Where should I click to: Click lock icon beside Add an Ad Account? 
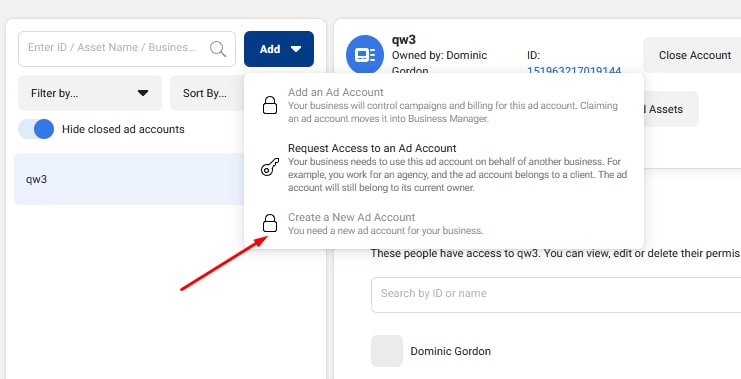270,105
